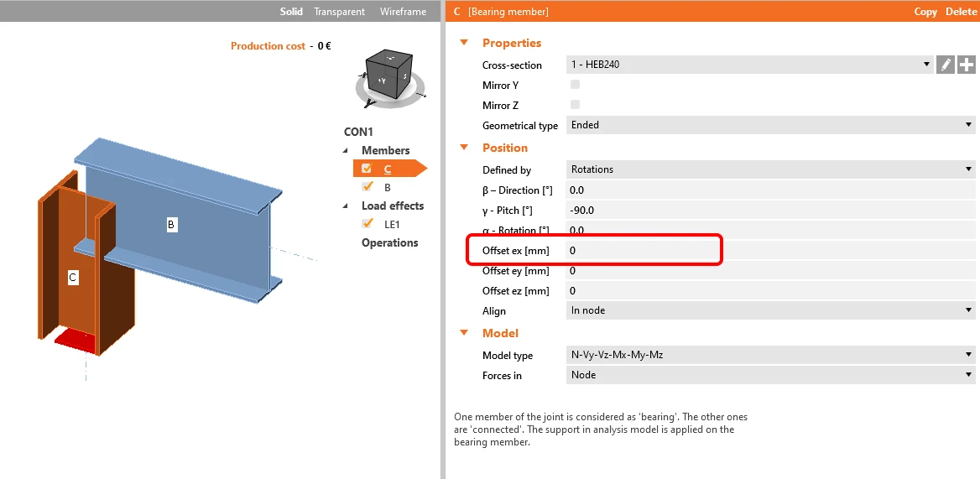The image size is (980, 479).
Task: Toggle the Mirror Z checkbox
Action: [575, 104]
